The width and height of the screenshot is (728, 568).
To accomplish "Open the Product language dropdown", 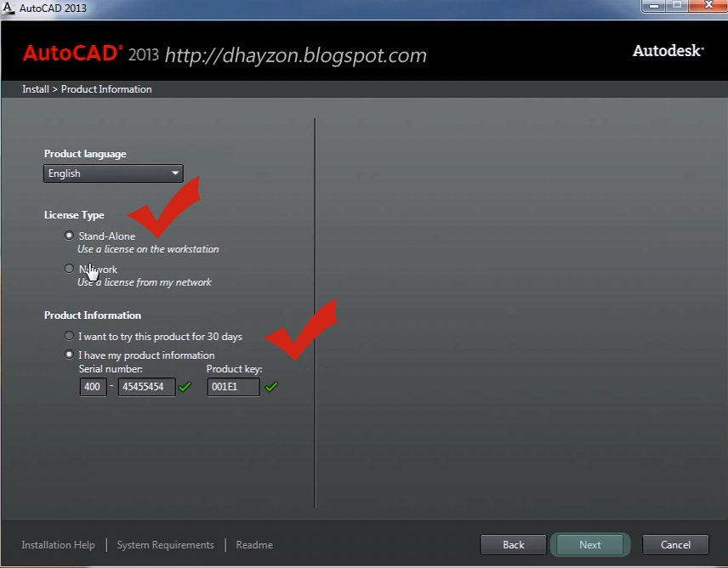I will coord(113,173).
